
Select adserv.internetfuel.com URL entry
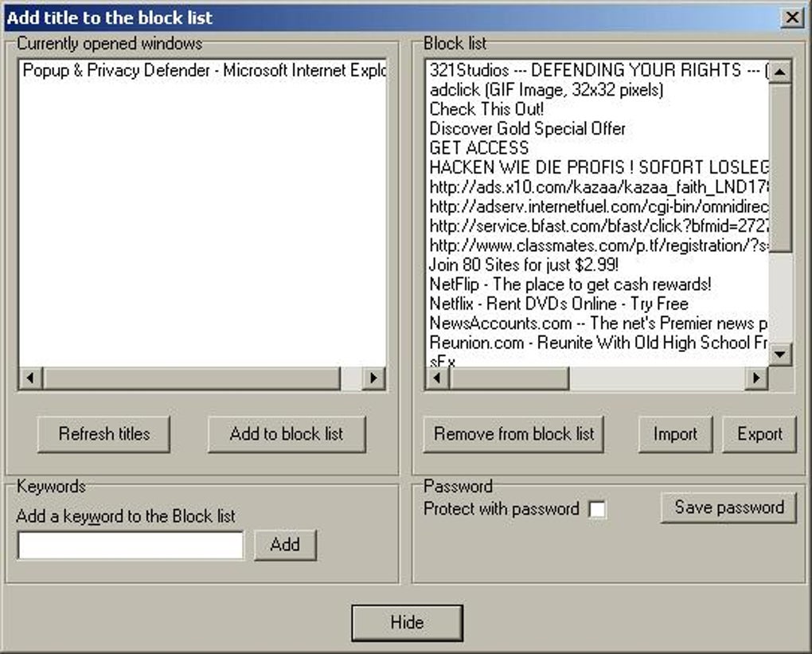point(598,206)
